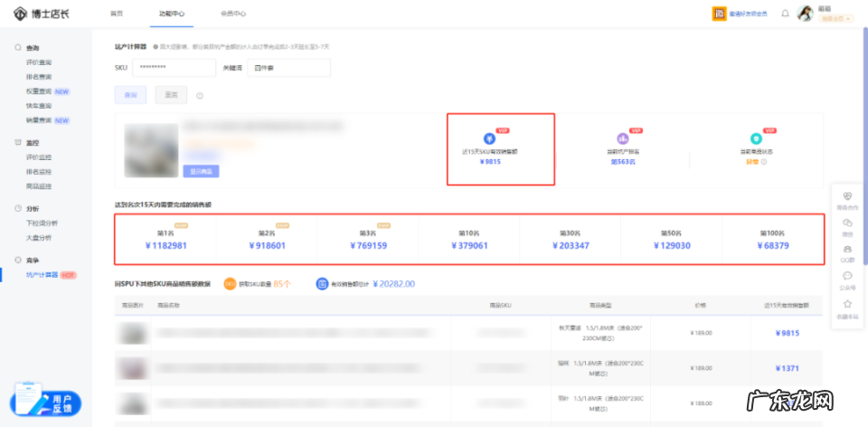Viewport: 868px width, 427px height.
Task: Click the 用户反馈 feedback button
Action: click(x=45, y=399)
